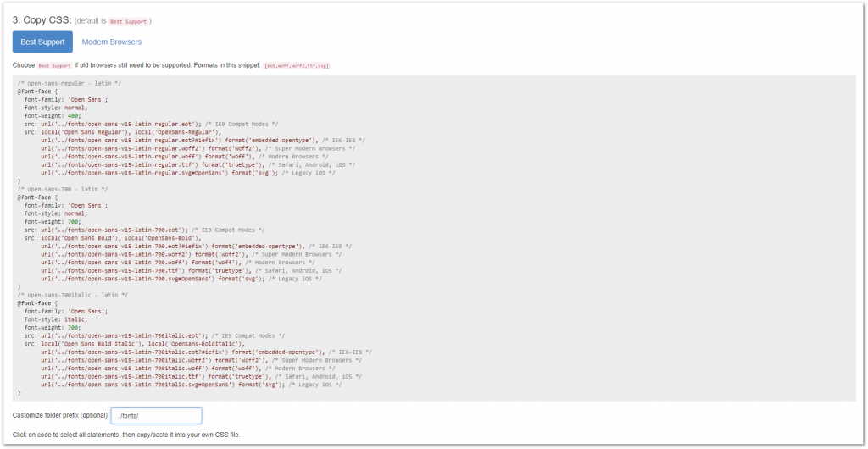
Task: Click the latin-regular.woff2 url line
Action: 198,149
